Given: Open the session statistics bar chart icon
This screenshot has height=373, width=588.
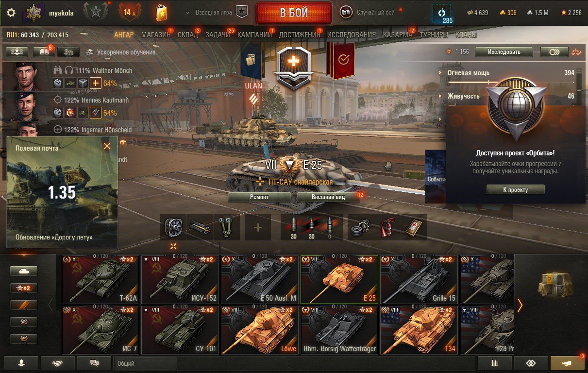Looking at the screenshot, I should 495,363.
